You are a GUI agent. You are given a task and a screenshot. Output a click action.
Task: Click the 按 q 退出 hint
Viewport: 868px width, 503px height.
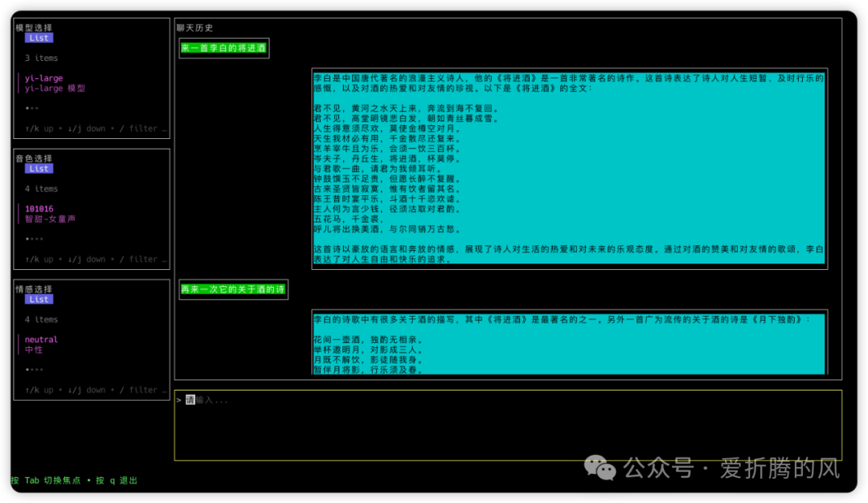click(117, 481)
